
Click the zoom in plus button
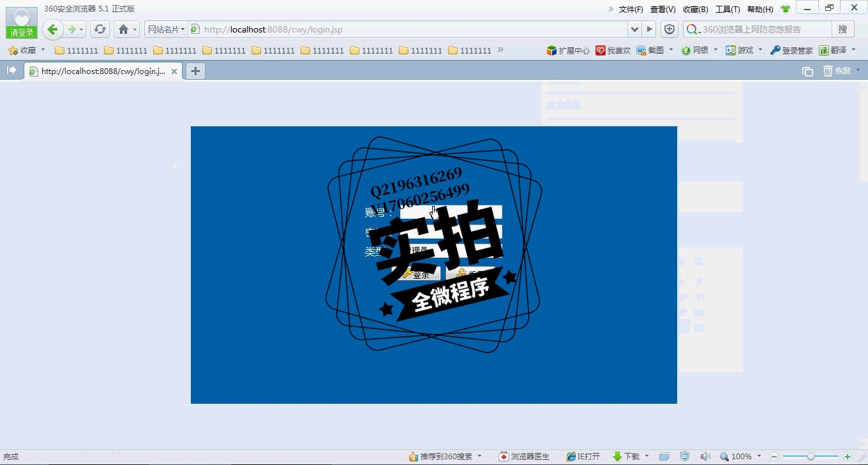tap(848, 457)
